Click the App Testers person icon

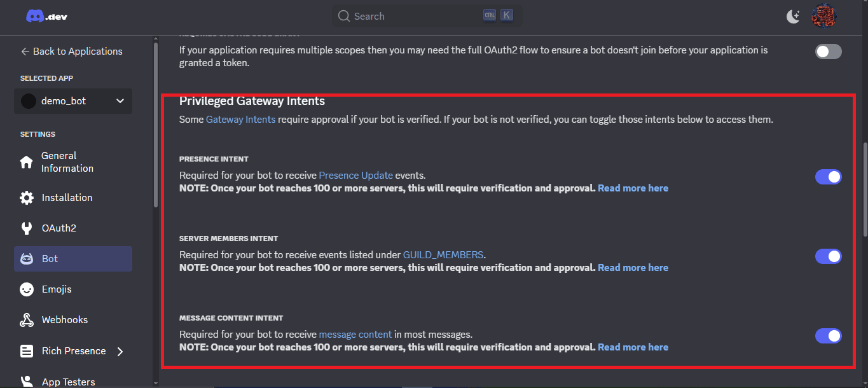pyautogui.click(x=27, y=382)
